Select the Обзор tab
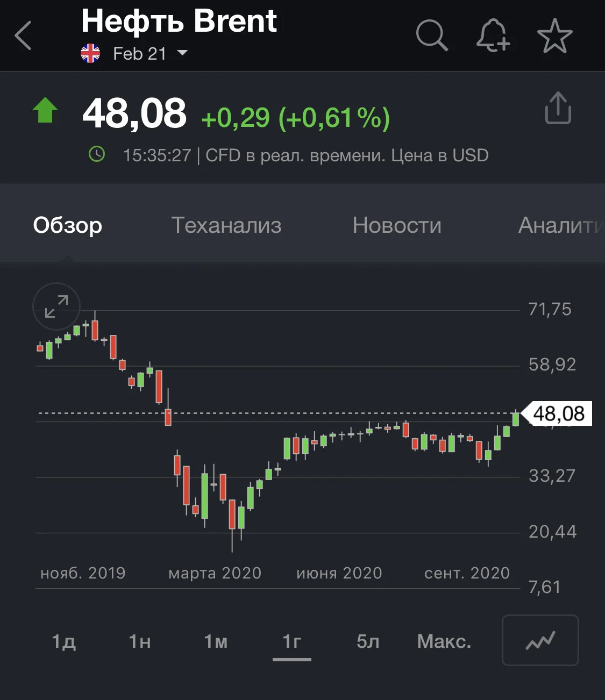605x700 pixels. (68, 225)
